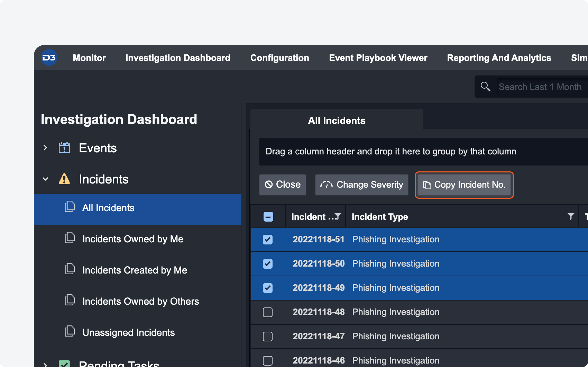Click the D3 logo icon
Viewport: 588px width, 367px height.
pyautogui.click(x=49, y=58)
